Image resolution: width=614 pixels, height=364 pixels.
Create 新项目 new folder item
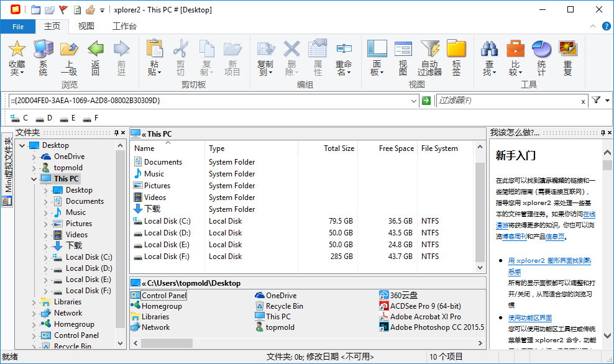(232, 58)
